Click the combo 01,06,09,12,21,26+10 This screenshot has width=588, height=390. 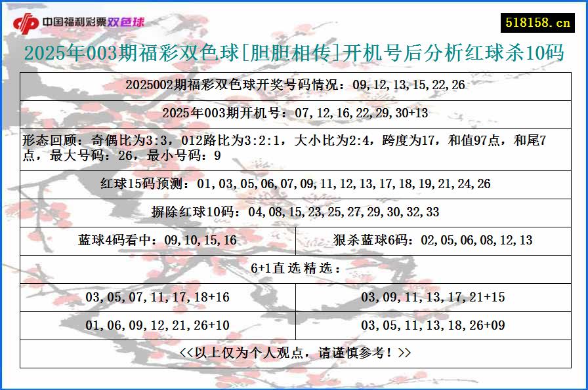point(157,324)
